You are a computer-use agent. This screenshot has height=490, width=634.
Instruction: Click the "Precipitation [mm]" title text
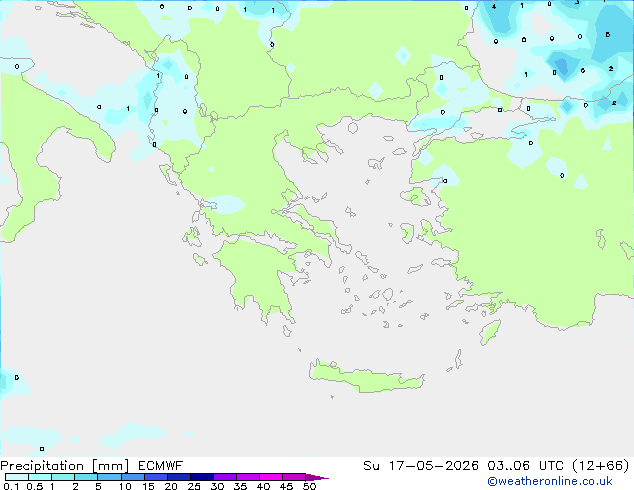tap(65, 466)
